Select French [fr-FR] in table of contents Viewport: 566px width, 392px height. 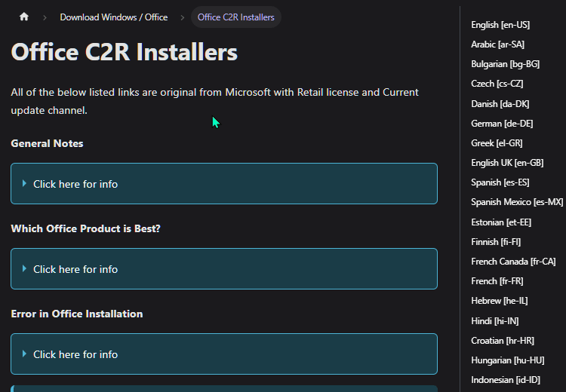point(497,281)
